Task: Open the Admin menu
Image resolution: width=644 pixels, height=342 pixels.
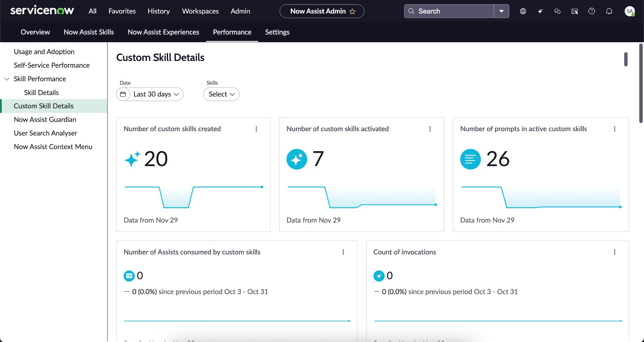Action: [x=240, y=11]
